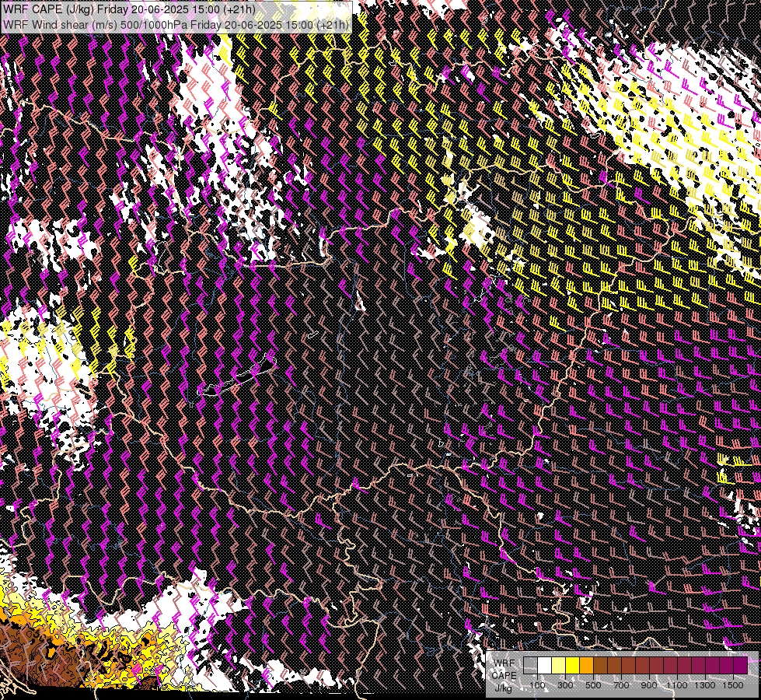Click the gray first swatch in the legend
Screen dimensions: 761x700
530,666
